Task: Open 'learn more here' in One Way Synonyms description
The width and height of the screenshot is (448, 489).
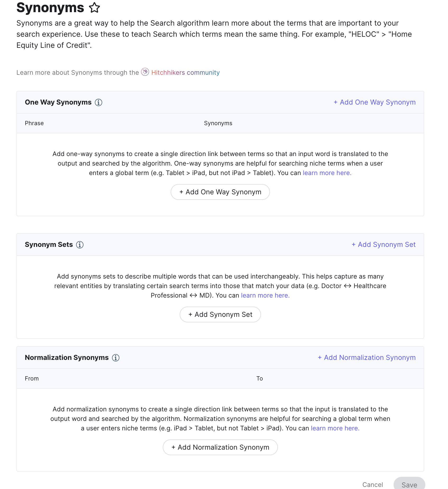Action: (x=327, y=173)
